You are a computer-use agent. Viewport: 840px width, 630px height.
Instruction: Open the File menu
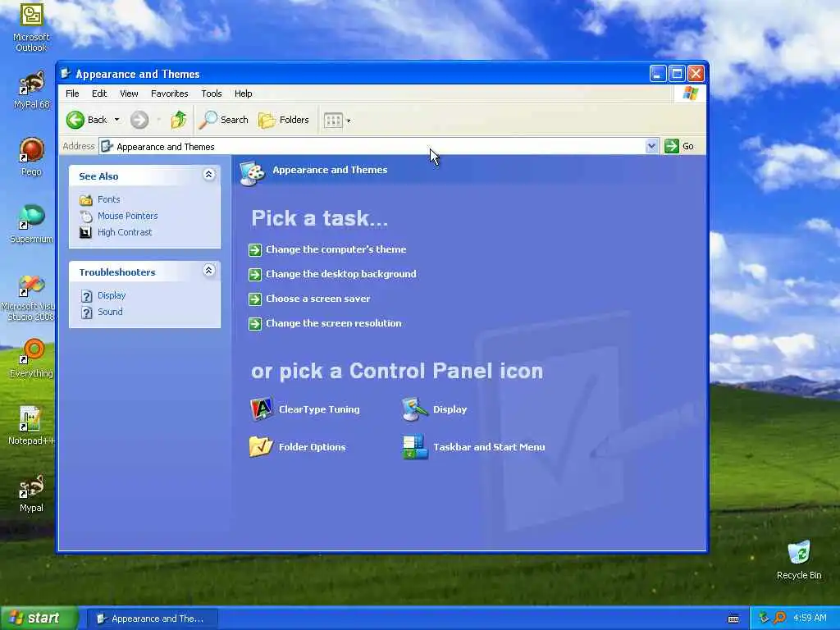click(x=72, y=94)
